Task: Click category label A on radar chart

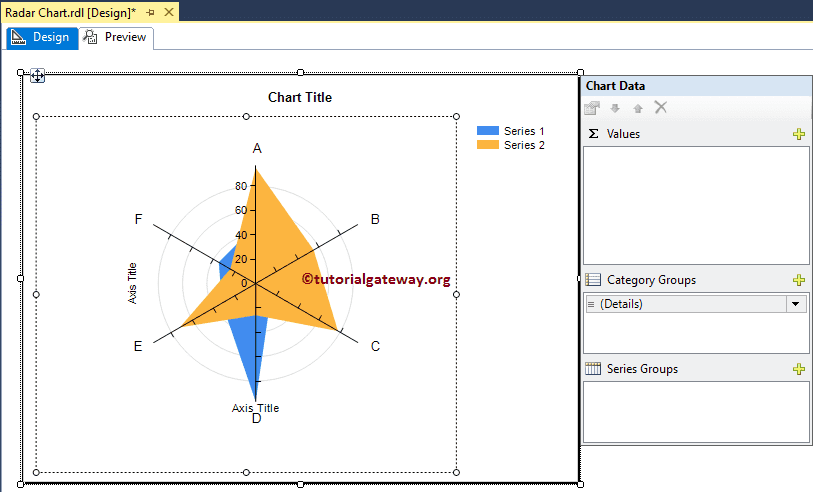Action: 257,149
